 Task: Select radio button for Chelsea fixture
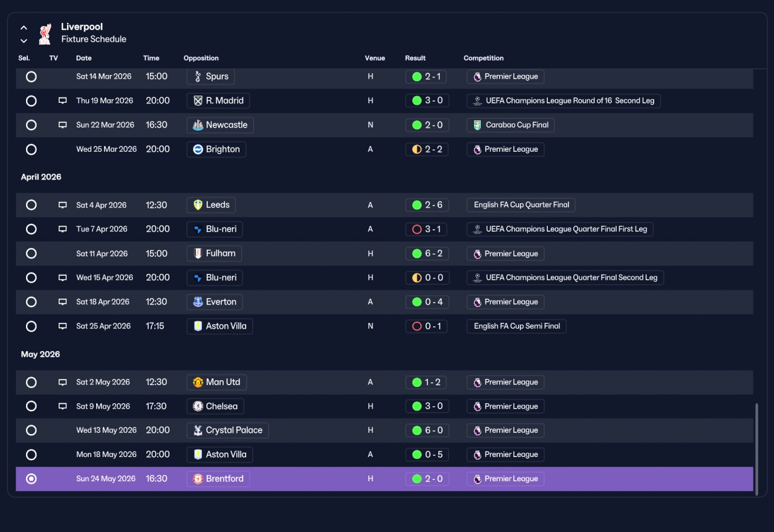[x=31, y=406]
